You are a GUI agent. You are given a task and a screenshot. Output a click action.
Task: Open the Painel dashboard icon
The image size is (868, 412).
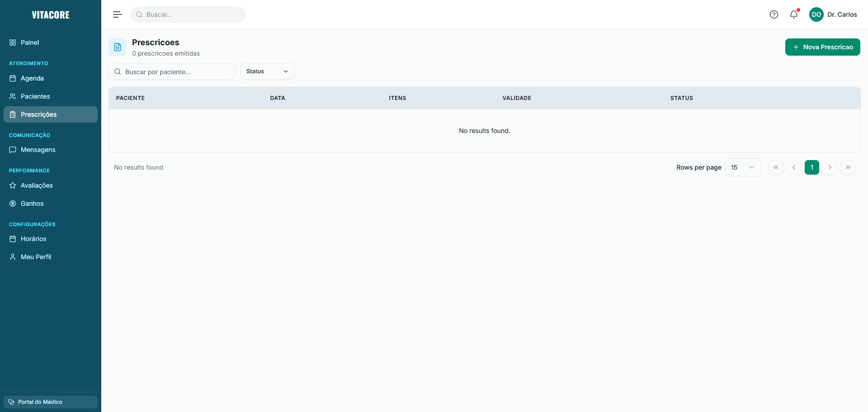[13, 43]
